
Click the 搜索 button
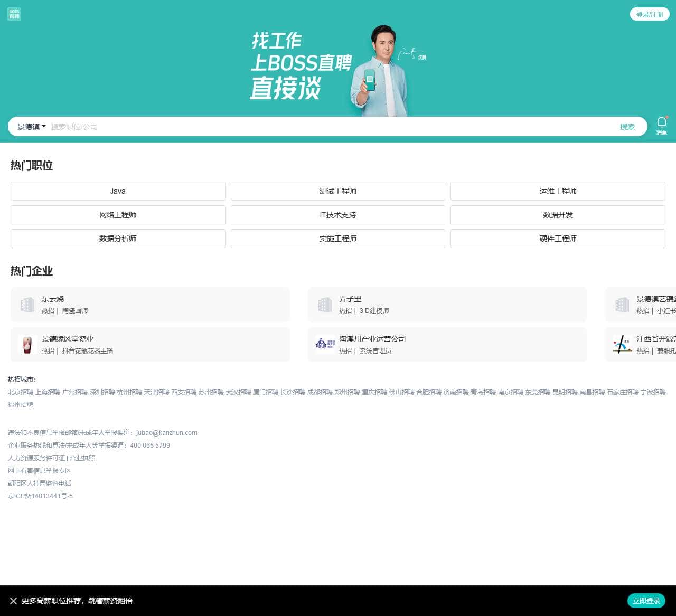point(627,127)
